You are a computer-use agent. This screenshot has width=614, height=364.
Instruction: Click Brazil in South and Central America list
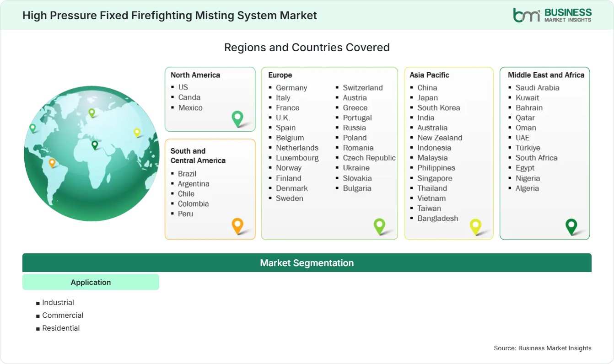tap(187, 174)
